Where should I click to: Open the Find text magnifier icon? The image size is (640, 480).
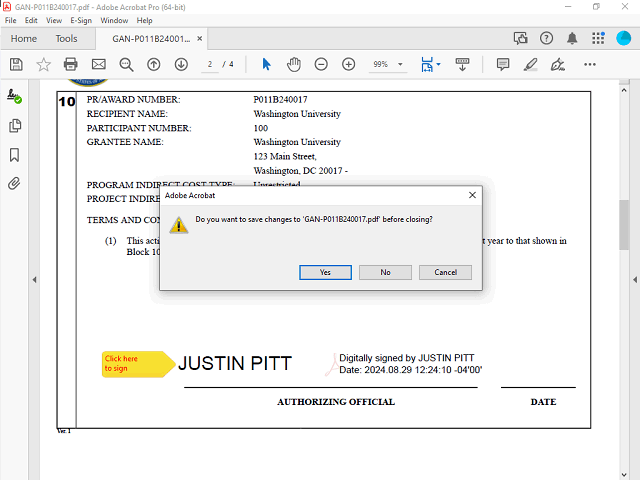pyautogui.click(x=126, y=64)
